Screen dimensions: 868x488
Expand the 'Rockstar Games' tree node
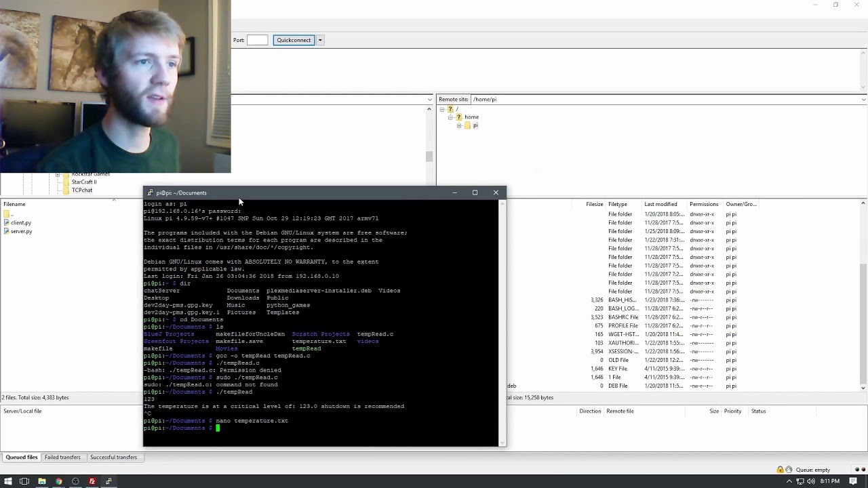click(58, 175)
